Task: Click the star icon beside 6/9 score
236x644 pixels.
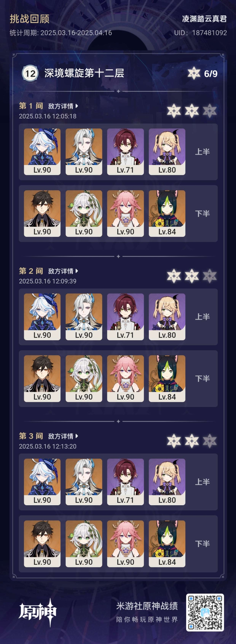Action: [x=194, y=73]
